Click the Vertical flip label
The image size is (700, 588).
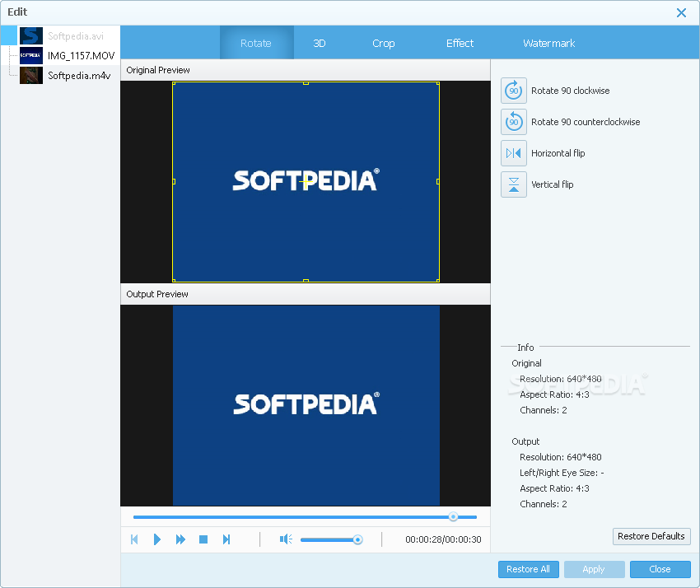click(x=553, y=184)
